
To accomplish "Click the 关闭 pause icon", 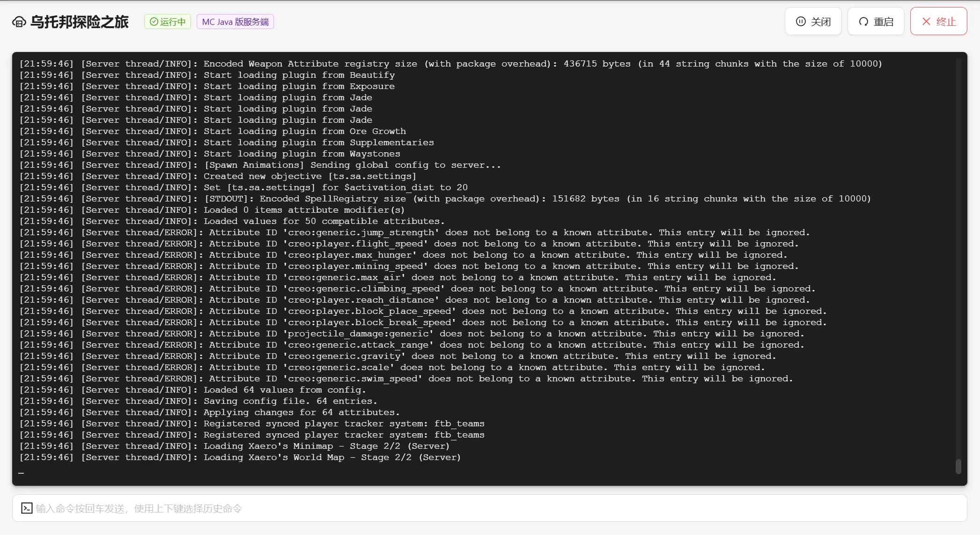I will [x=801, y=22].
